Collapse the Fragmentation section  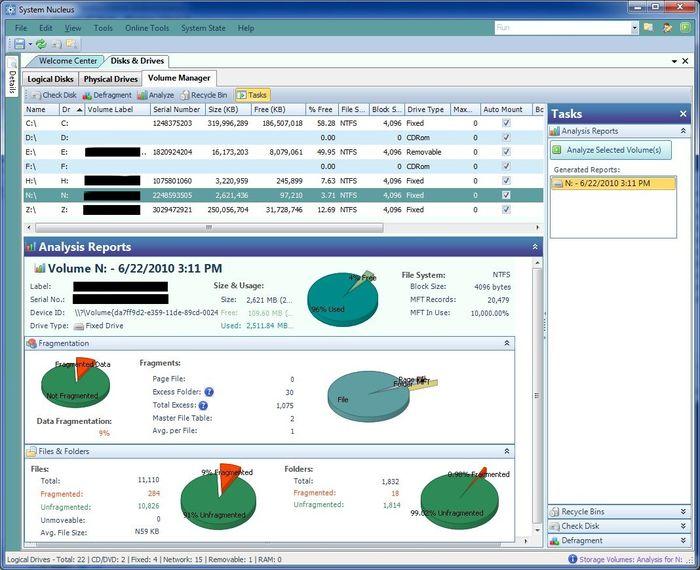507,343
